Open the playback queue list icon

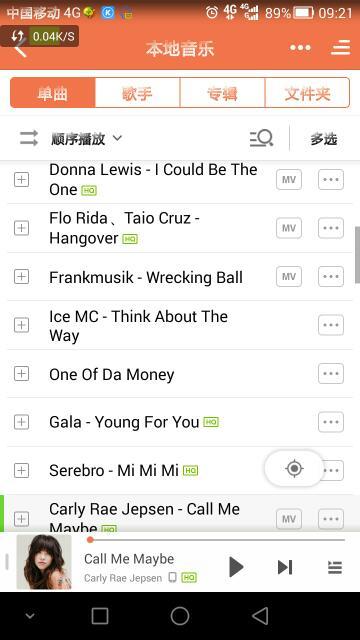[335, 567]
